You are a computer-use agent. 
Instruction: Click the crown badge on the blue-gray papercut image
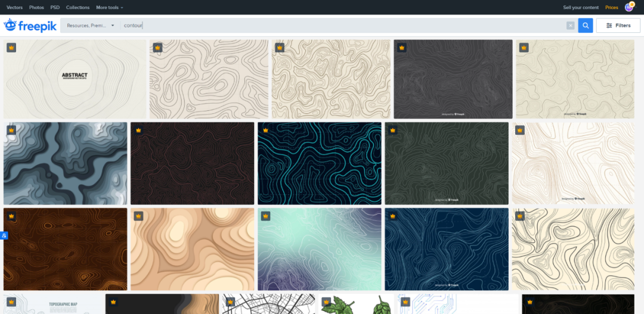click(x=11, y=130)
